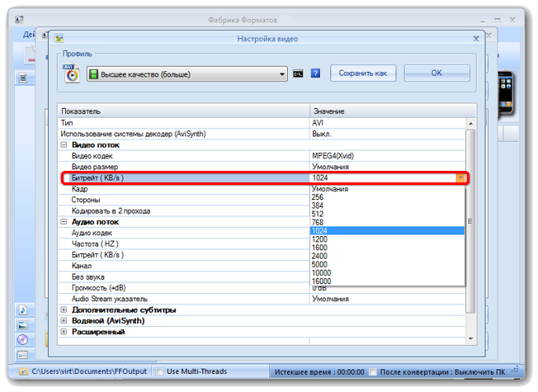Viewport: 538px width, 392px height.
Task: Open the Высшее качество profile dropdown
Action: 187,74
